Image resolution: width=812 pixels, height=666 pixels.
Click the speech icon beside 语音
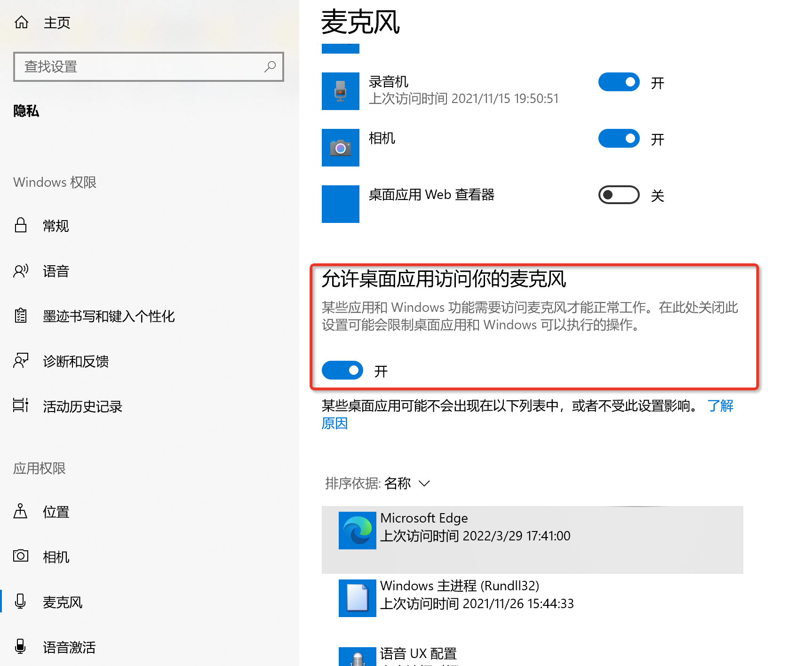coord(21,270)
